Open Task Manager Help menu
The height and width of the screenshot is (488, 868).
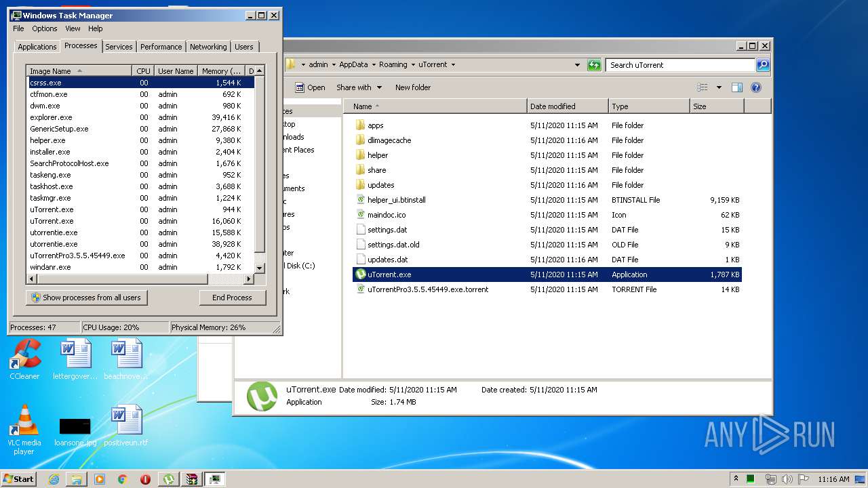(x=96, y=28)
